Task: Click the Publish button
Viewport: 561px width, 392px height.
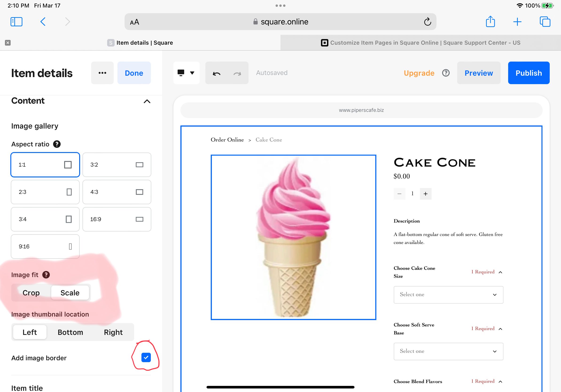Action: (x=529, y=73)
